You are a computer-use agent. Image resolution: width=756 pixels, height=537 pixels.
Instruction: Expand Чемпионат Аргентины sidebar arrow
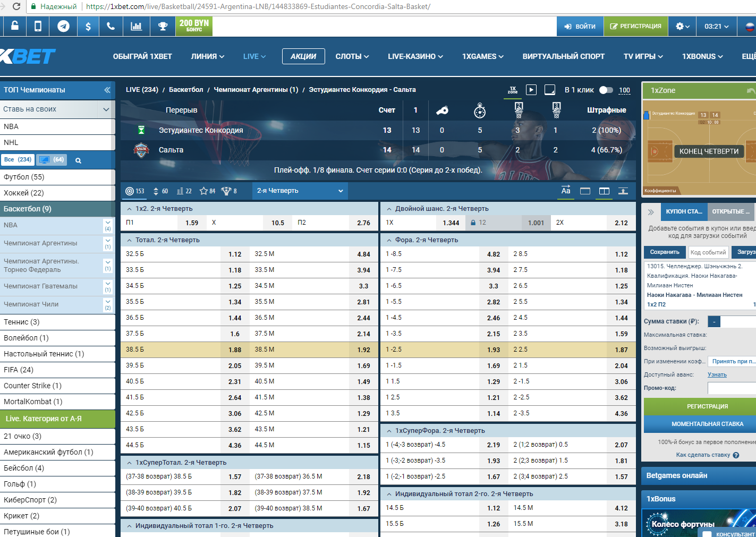[x=108, y=243]
